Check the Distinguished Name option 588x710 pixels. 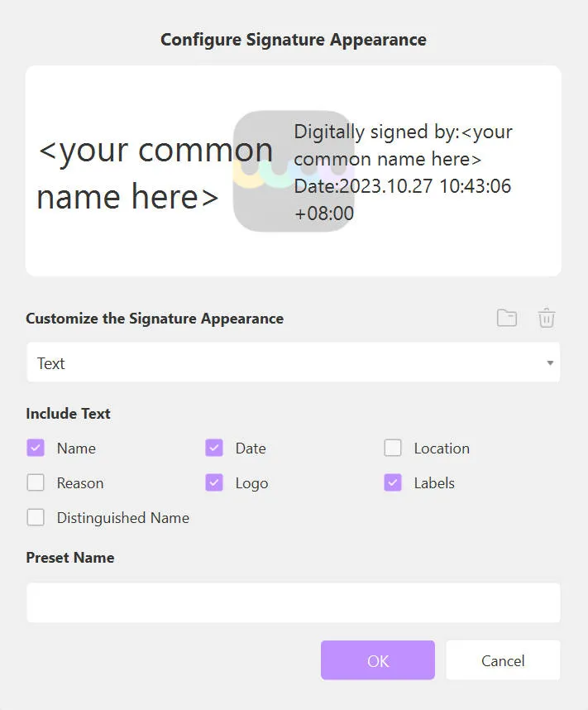click(x=36, y=517)
